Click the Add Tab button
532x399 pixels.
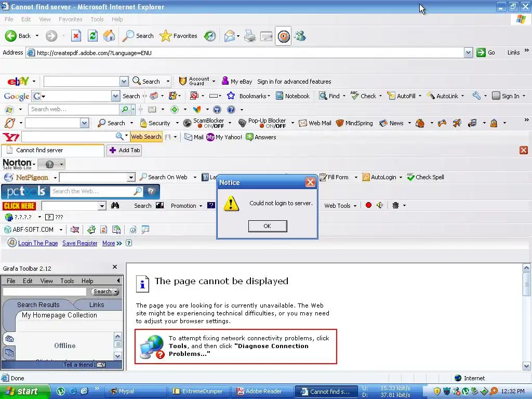(124, 150)
